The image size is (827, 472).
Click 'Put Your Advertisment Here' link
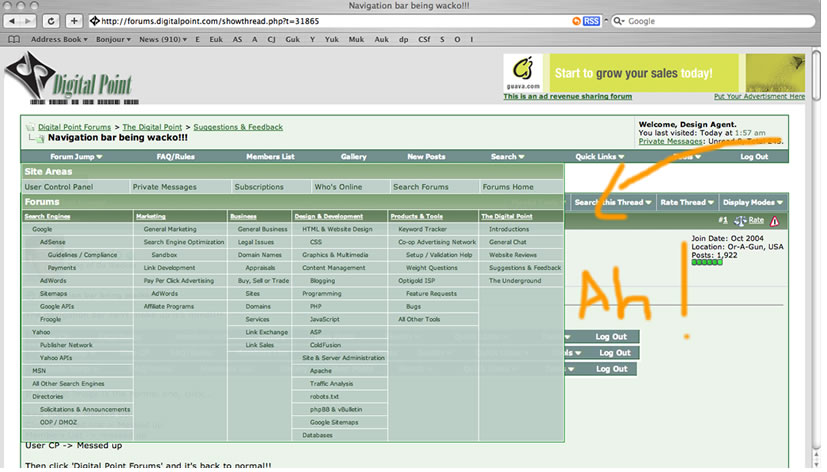pos(759,97)
